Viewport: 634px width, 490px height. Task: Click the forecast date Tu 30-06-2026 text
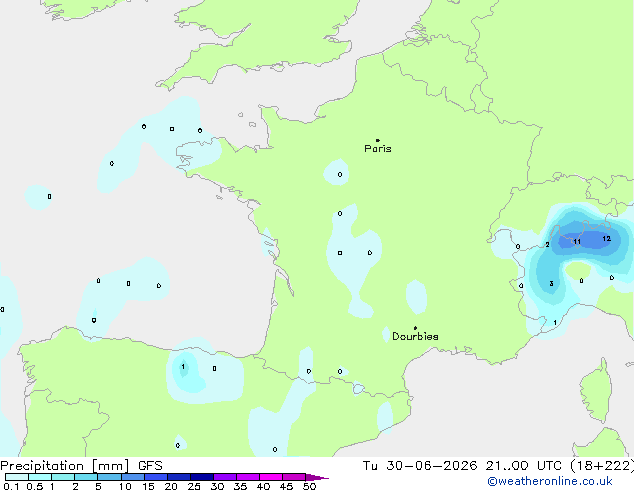point(420,466)
